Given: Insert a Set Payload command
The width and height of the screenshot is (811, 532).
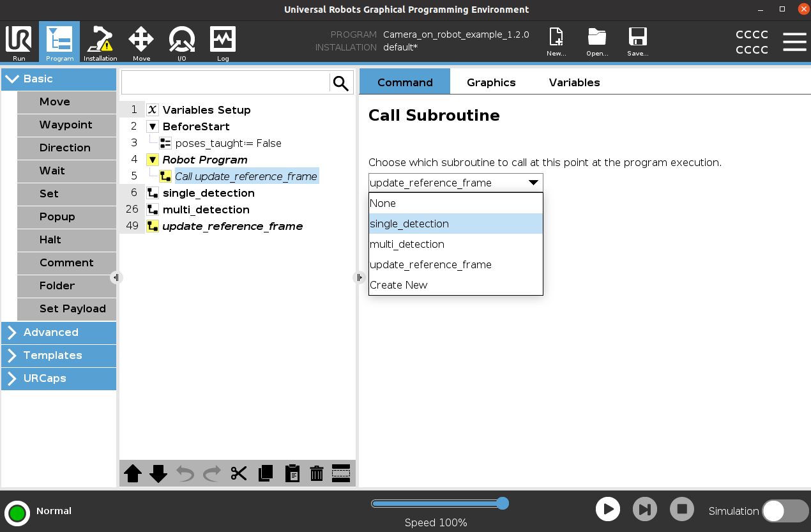Looking at the screenshot, I should (x=66, y=309).
